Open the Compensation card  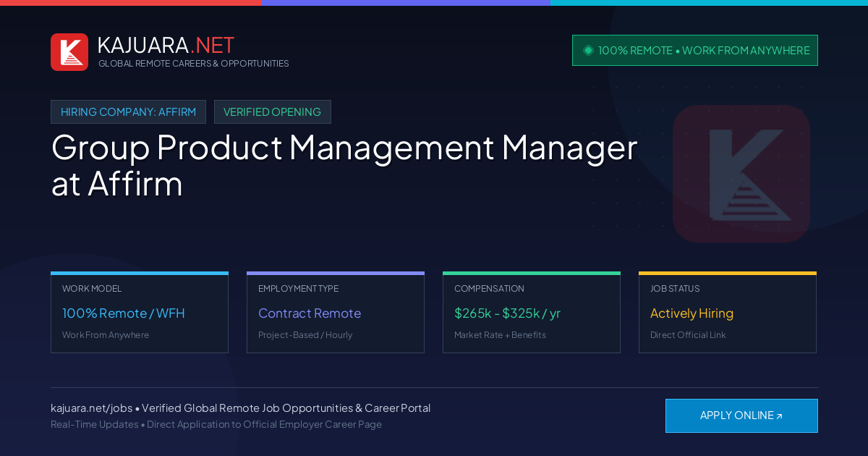(x=532, y=312)
